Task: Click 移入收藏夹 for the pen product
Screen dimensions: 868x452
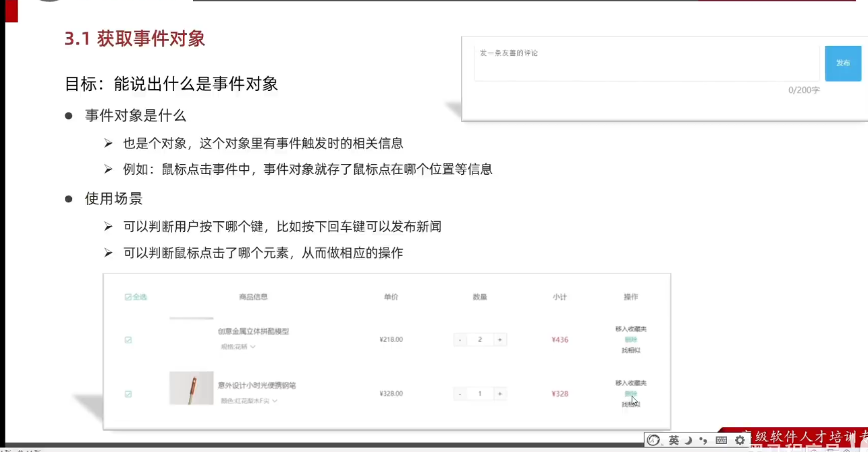Action: [630, 383]
